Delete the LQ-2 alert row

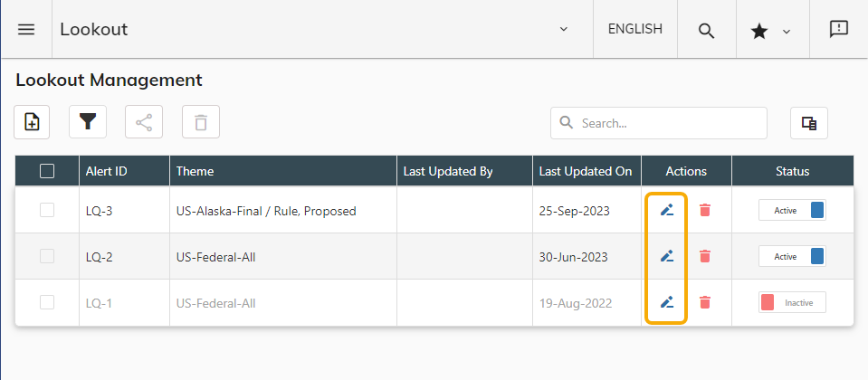(705, 256)
